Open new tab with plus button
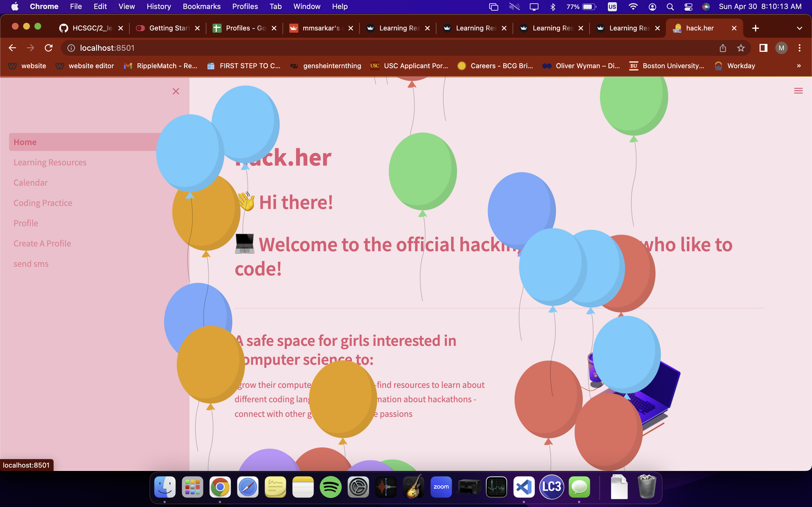Image resolution: width=812 pixels, height=507 pixels. pos(755,28)
